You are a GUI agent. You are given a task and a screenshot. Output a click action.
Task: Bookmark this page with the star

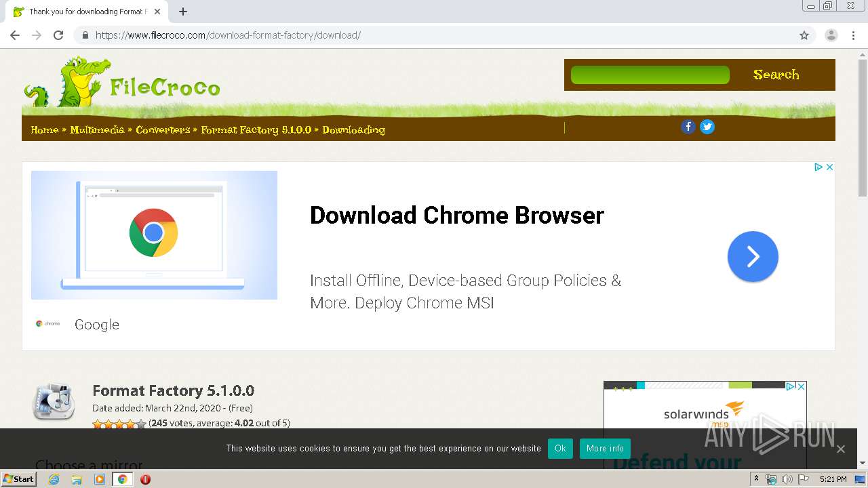point(804,35)
